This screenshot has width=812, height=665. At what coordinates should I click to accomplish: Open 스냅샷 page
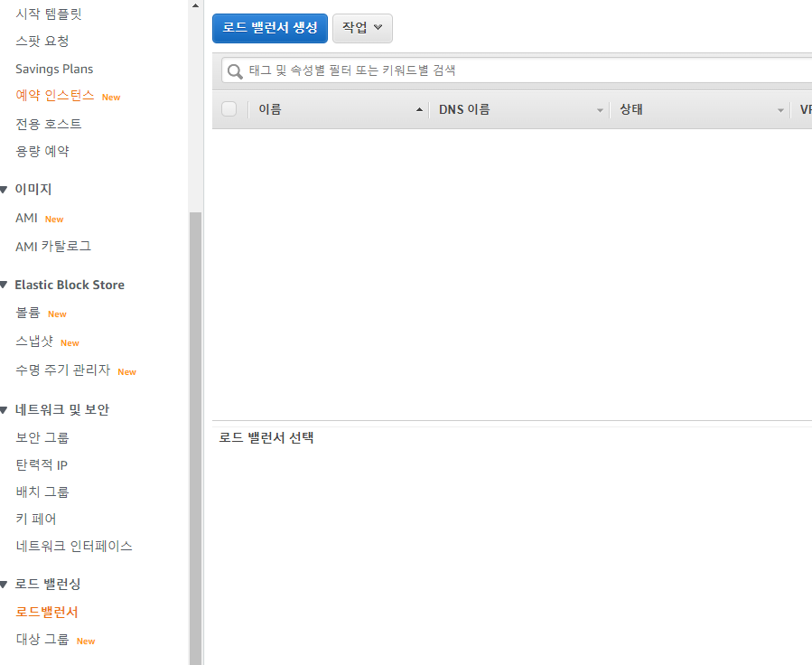[34, 342]
